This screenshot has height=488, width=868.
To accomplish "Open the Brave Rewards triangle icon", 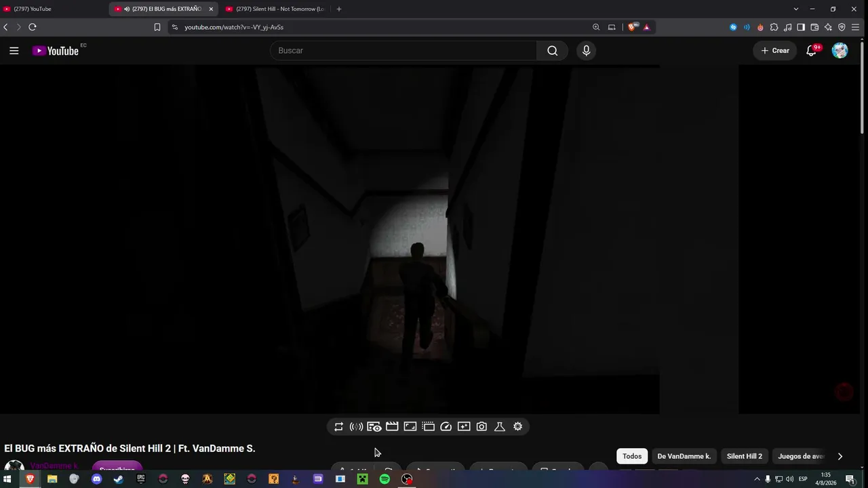I will coord(647,27).
